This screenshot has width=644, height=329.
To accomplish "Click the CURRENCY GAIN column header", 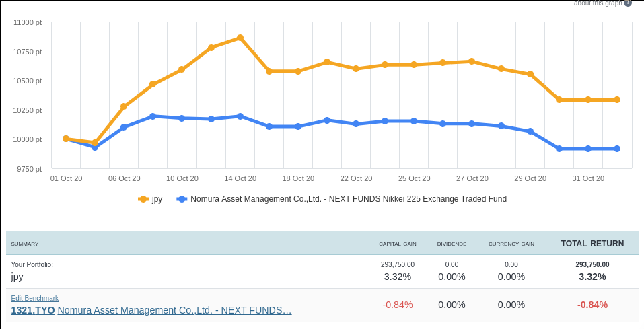I will [511, 244].
